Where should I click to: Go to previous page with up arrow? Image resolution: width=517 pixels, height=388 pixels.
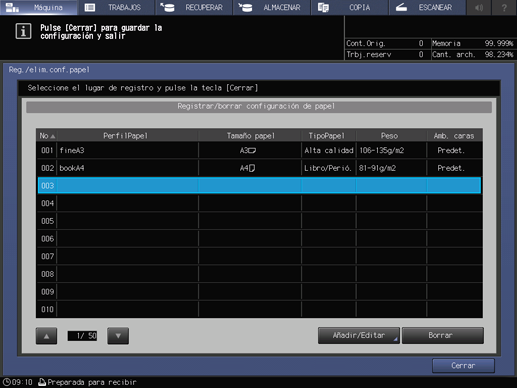(x=46, y=336)
